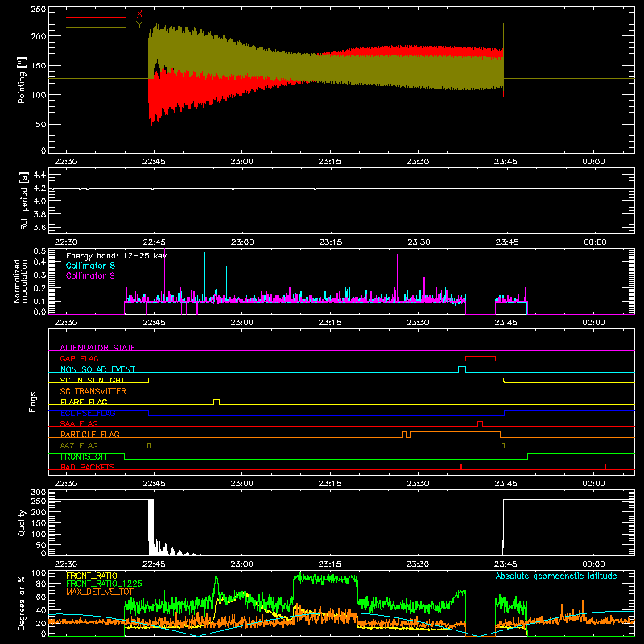Click the FLARE_FLAG label
Viewport: 644px width, 644px height.
pyautogui.click(x=84, y=402)
